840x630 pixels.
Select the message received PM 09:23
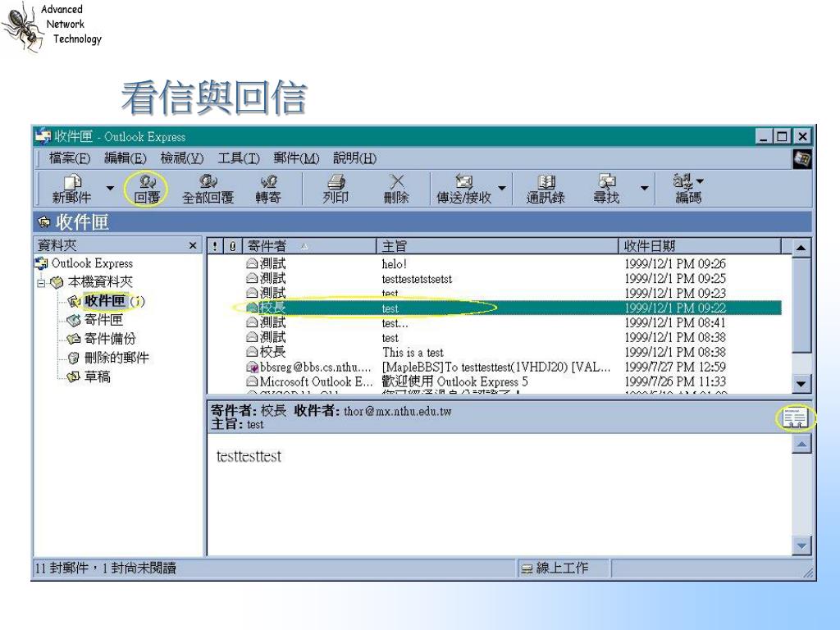click(x=494, y=293)
